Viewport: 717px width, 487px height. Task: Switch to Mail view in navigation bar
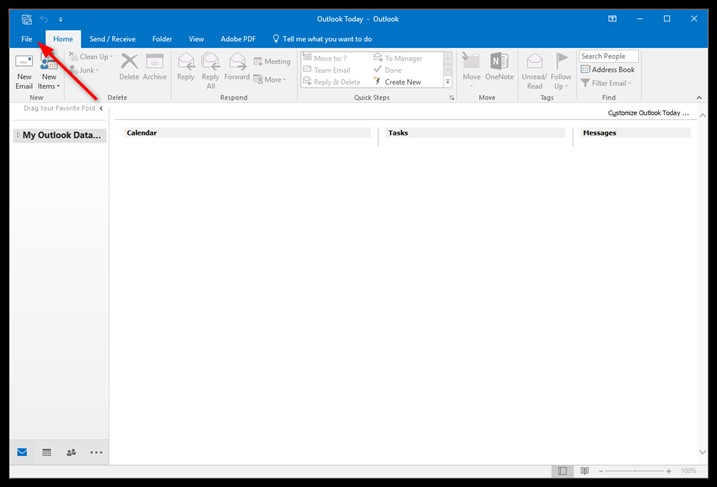(22, 452)
